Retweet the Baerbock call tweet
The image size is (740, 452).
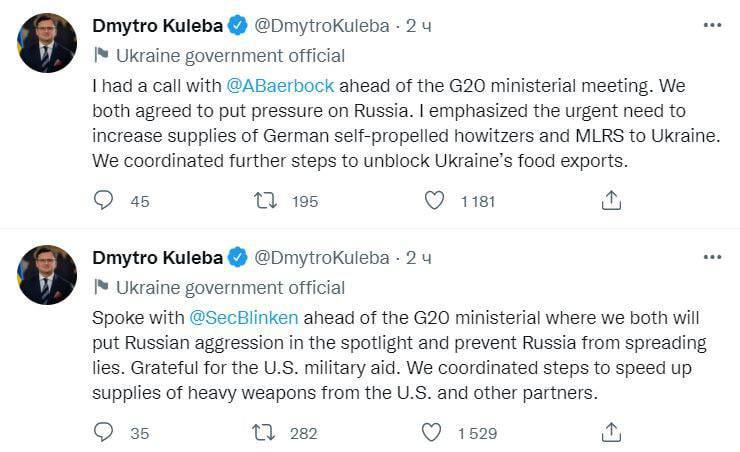tap(266, 201)
